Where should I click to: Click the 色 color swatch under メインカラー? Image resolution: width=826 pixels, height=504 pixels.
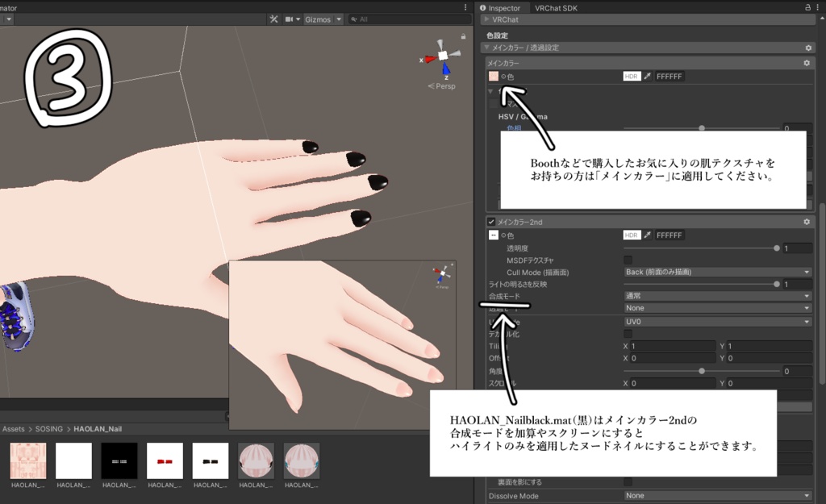click(x=493, y=74)
